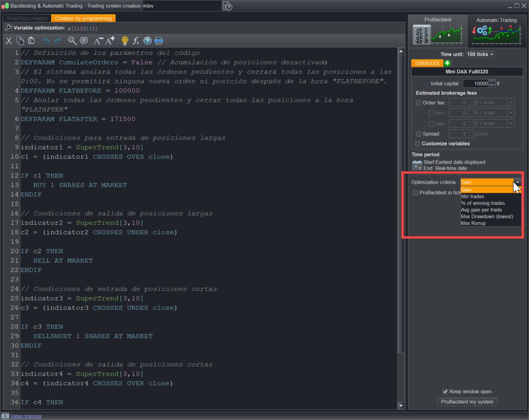Viewport: 529px width, 420px height.
Task: Click the Initial capital input field
Action: (476, 84)
